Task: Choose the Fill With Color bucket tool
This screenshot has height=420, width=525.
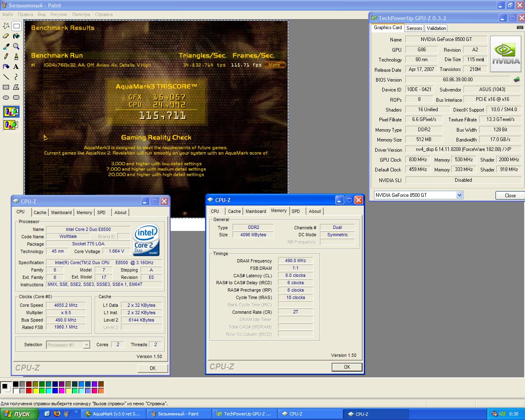Action: tap(16, 36)
